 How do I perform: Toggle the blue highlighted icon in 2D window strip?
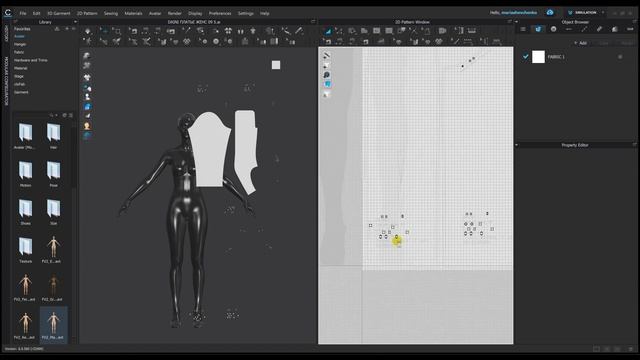click(x=327, y=84)
